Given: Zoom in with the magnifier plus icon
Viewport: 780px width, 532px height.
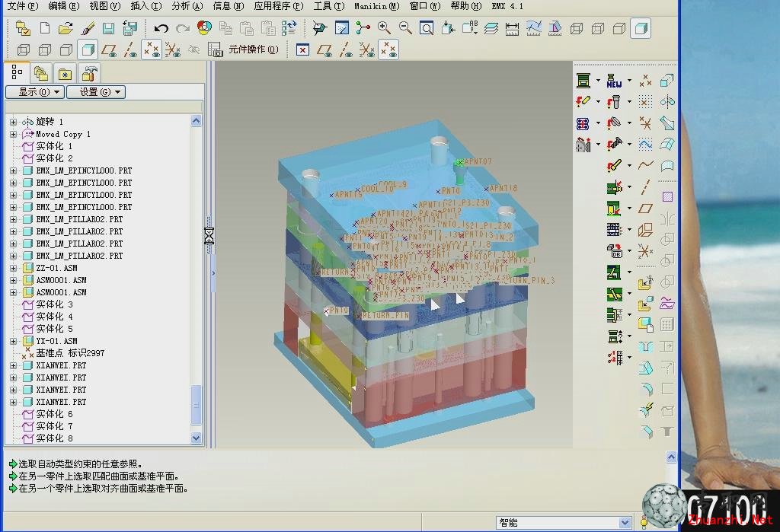Looking at the screenshot, I should tap(384, 28).
